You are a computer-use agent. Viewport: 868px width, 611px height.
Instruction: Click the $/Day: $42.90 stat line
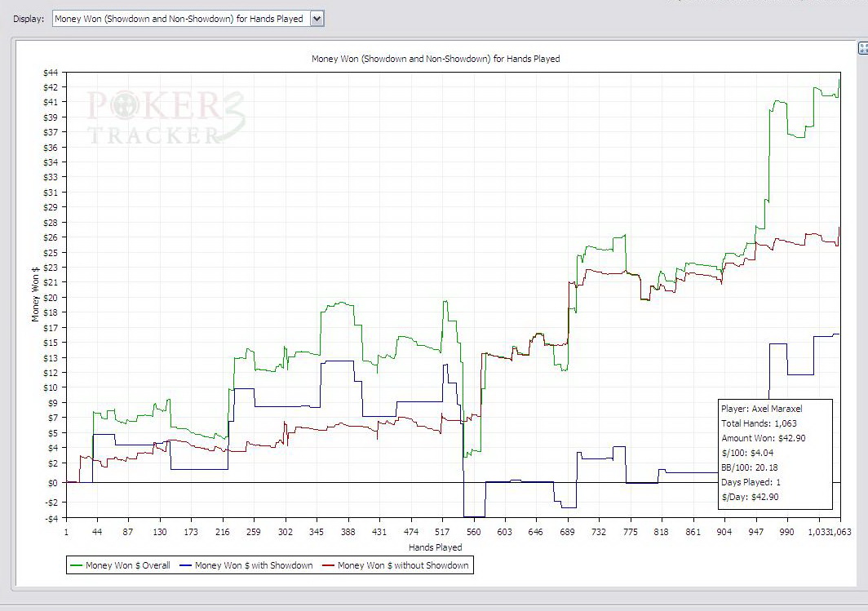pos(750,497)
